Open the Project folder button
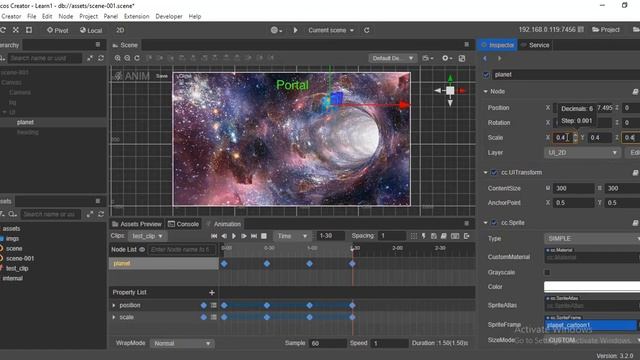This screenshot has width=640, height=360. pyautogui.click(x=606, y=30)
